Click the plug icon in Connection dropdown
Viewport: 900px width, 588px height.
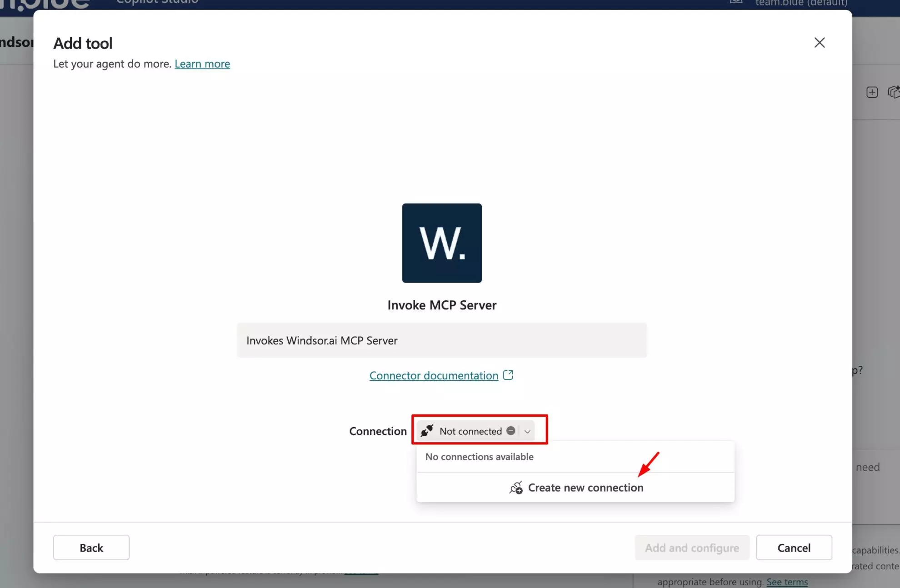tap(427, 431)
